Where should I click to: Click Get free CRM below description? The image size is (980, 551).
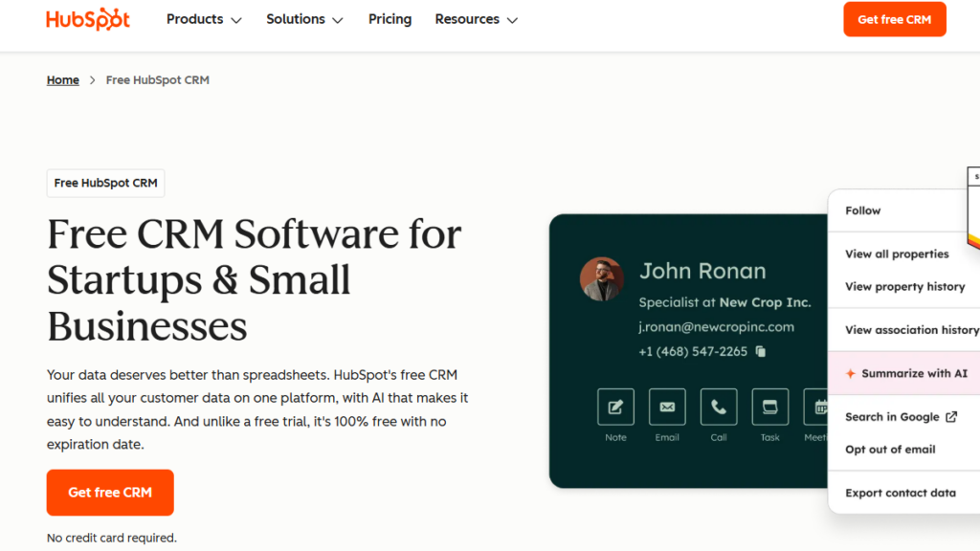click(x=110, y=493)
